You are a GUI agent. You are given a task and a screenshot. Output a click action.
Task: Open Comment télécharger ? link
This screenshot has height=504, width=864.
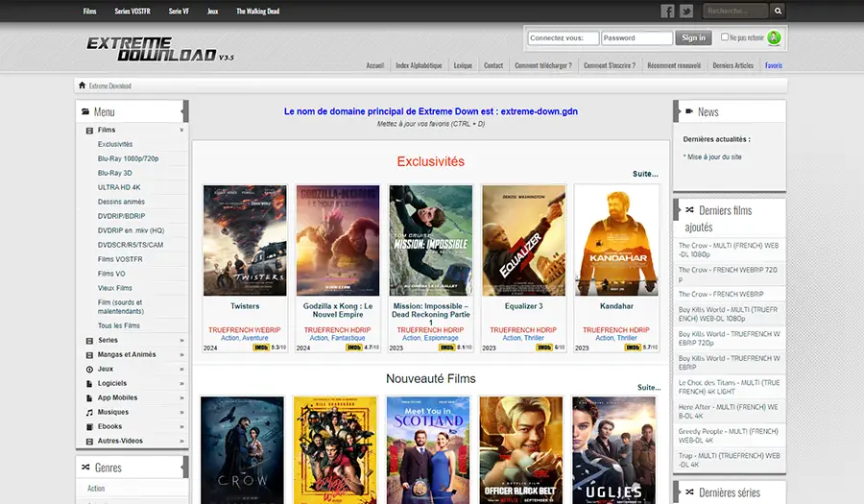click(x=543, y=65)
